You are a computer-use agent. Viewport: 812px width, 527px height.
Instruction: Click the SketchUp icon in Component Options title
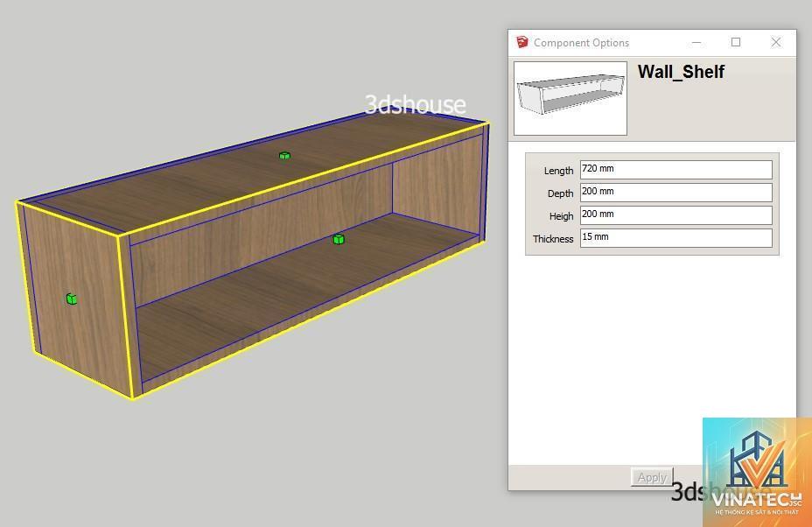522,42
